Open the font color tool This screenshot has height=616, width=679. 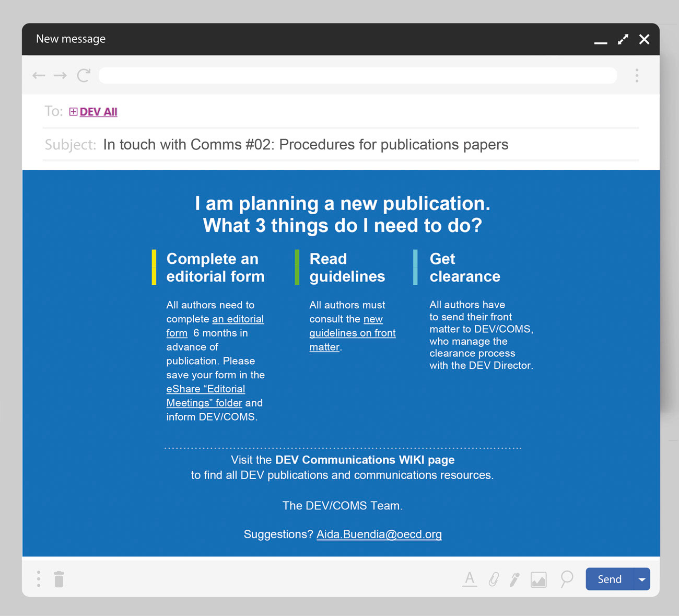[x=470, y=579]
